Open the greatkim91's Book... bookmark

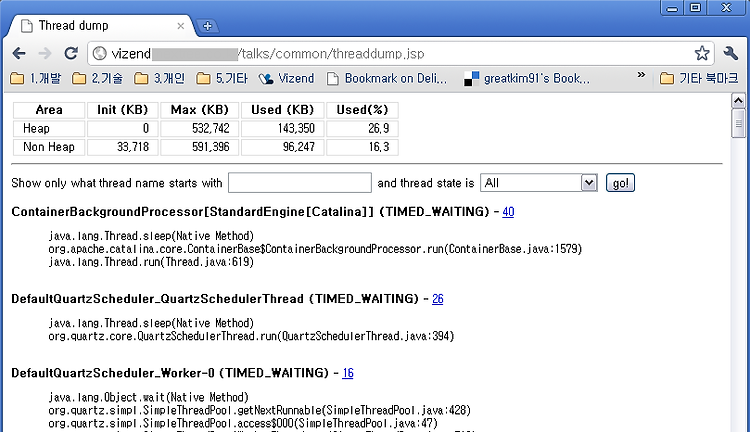(x=527, y=78)
